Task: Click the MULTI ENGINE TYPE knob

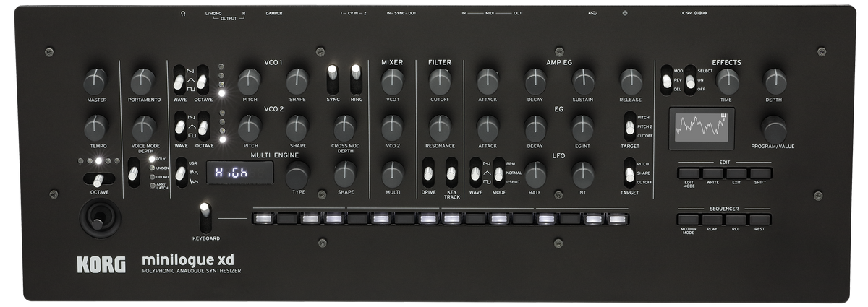Action: [297, 174]
